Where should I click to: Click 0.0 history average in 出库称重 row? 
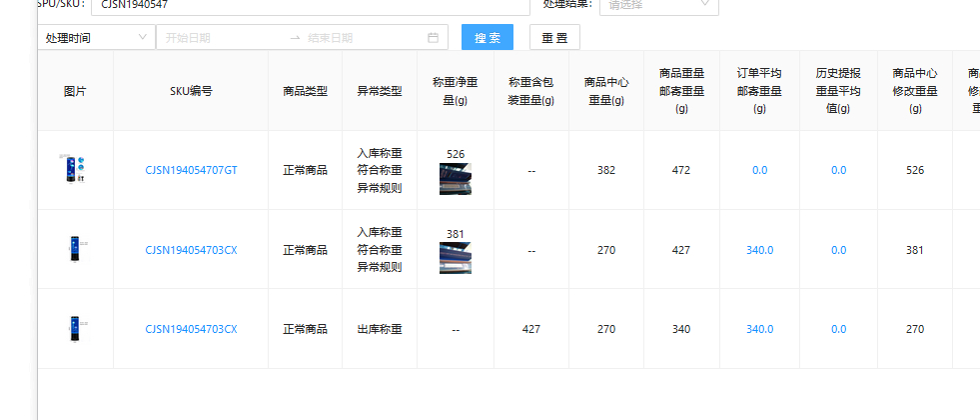[x=839, y=329]
